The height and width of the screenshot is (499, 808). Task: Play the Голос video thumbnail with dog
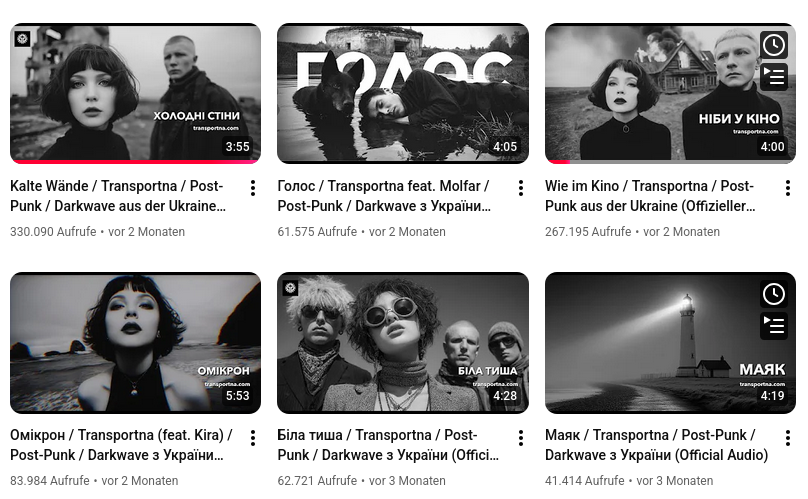[x=403, y=93]
